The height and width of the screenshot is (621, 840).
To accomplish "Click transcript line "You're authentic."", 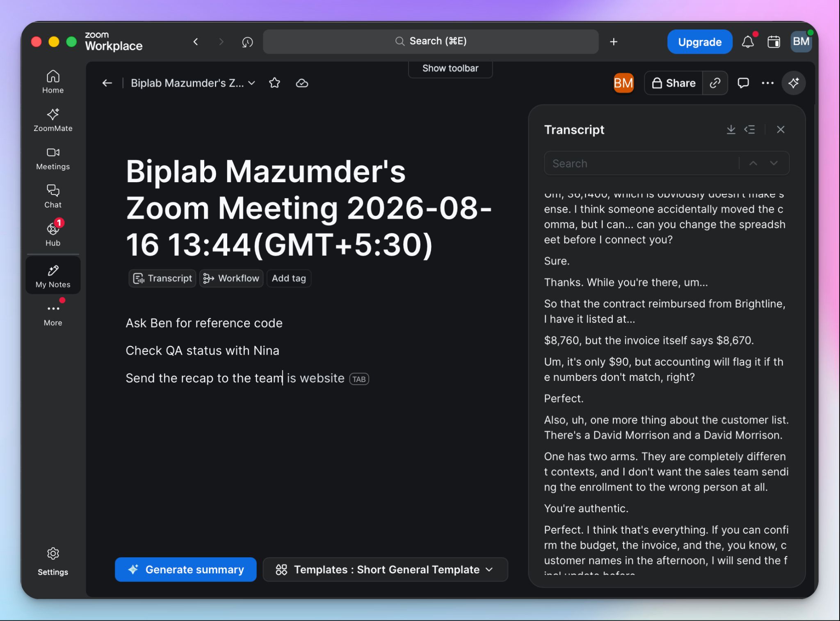I will tap(586, 509).
